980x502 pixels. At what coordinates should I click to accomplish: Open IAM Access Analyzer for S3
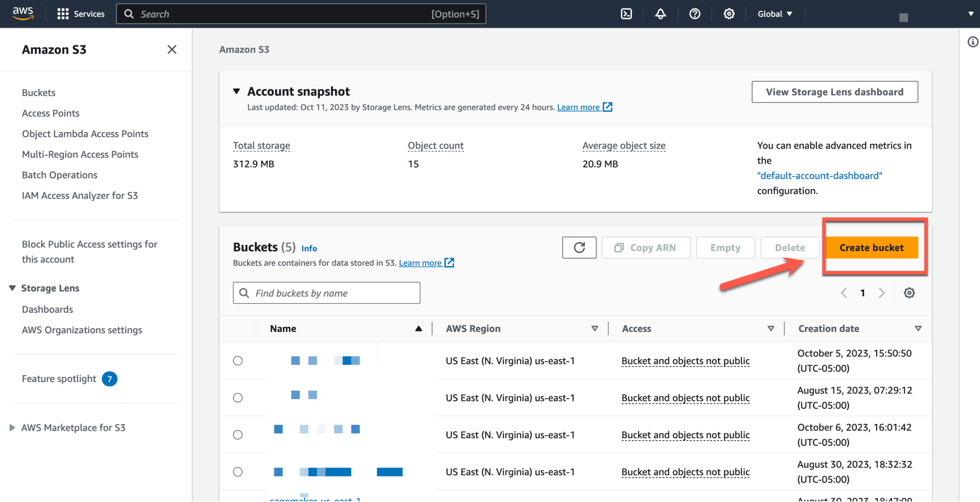pyautogui.click(x=80, y=196)
